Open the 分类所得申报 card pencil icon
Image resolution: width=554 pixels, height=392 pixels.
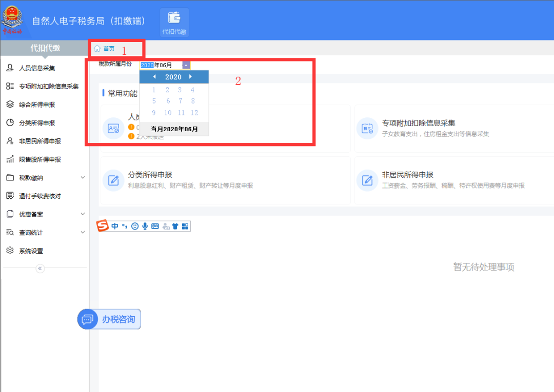tap(113, 180)
